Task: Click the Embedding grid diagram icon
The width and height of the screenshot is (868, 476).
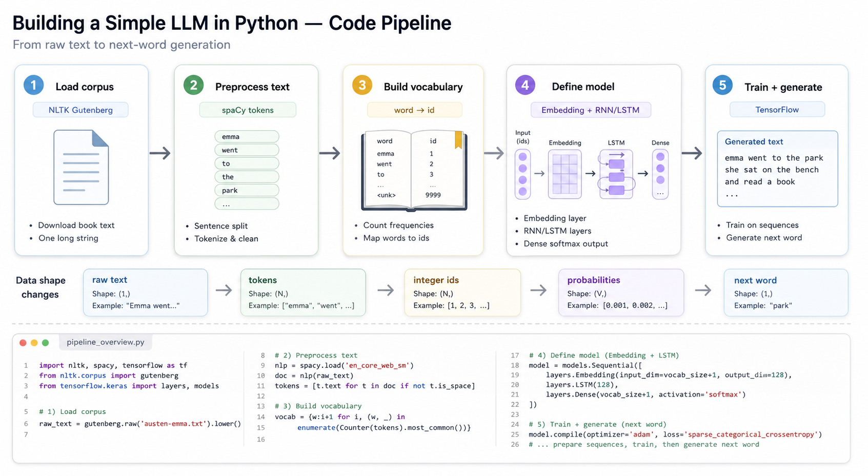Action: 565,174
